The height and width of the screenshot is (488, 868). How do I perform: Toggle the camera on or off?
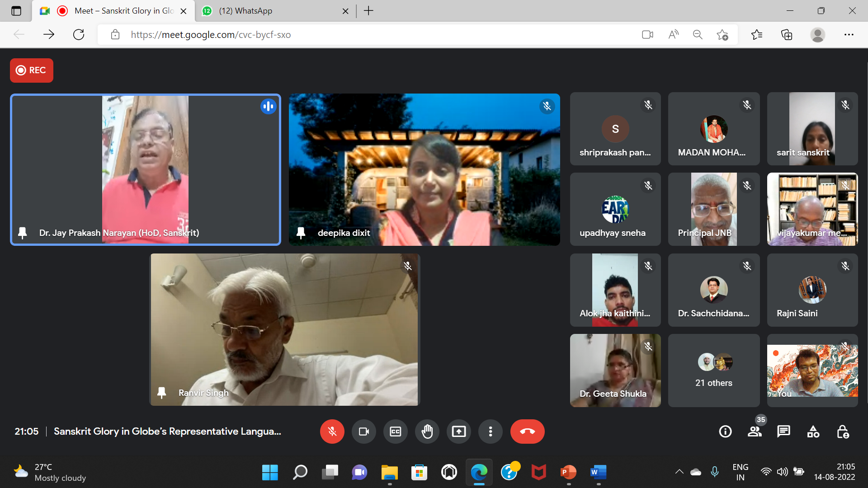pyautogui.click(x=363, y=432)
